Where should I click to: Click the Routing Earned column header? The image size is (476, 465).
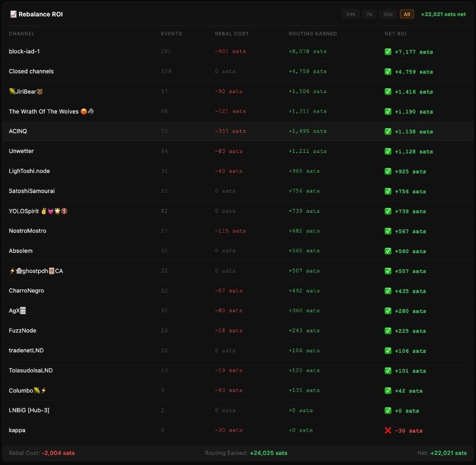click(x=313, y=34)
